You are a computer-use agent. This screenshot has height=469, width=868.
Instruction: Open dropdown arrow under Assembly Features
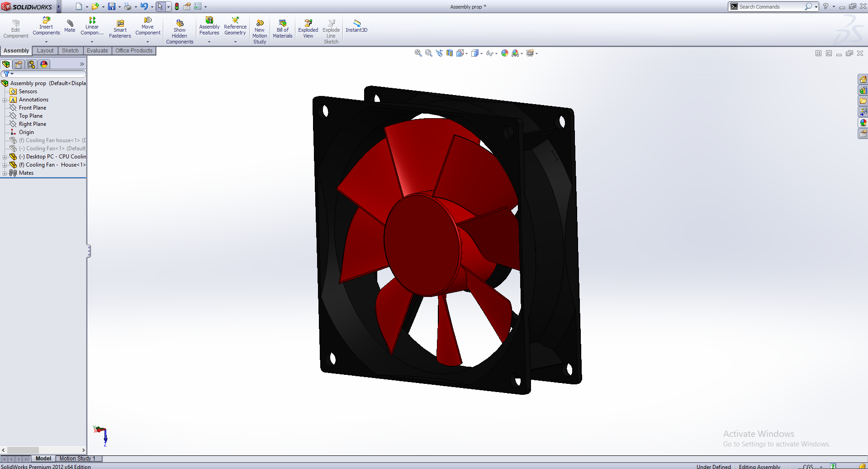click(x=209, y=42)
